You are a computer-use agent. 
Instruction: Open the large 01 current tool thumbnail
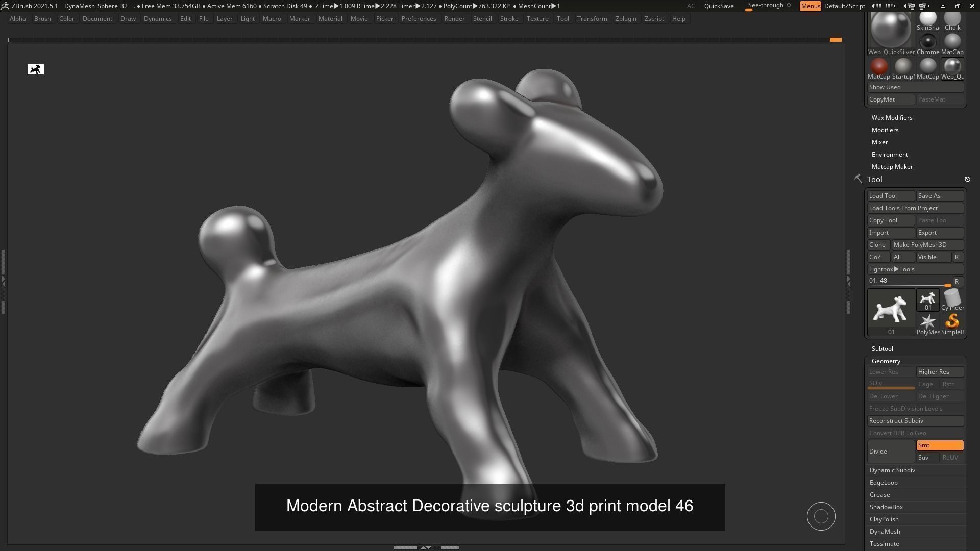click(891, 312)
